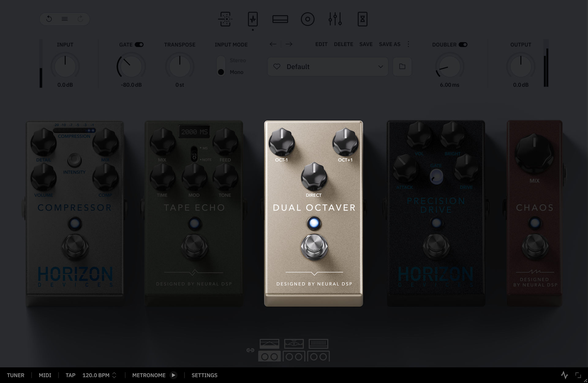Screen dimensions: 588x383
Task: Open the hourglass time effects section
Action: click(363, 19)
